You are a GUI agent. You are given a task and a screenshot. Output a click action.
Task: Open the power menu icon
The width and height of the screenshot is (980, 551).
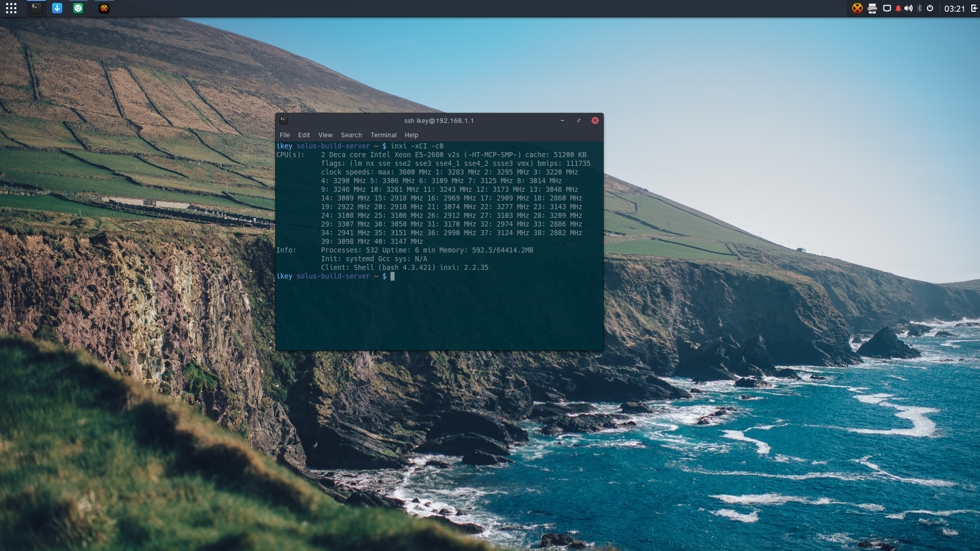click(930, 8)
